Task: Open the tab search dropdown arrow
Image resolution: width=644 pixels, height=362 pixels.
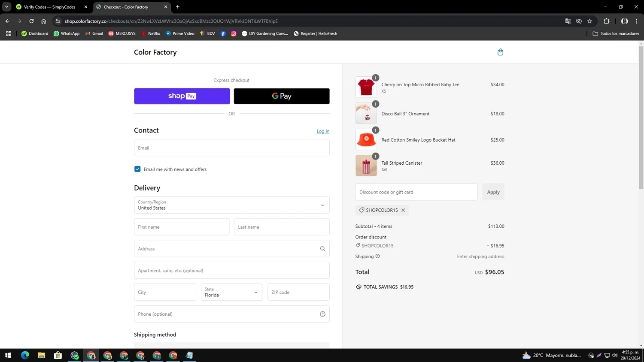Action: click(x=6, y=7)
